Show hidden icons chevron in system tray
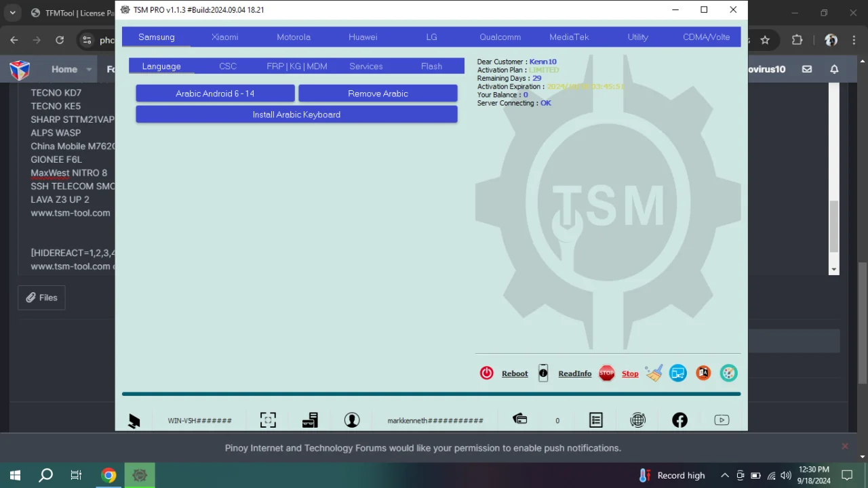 (724, 475)
